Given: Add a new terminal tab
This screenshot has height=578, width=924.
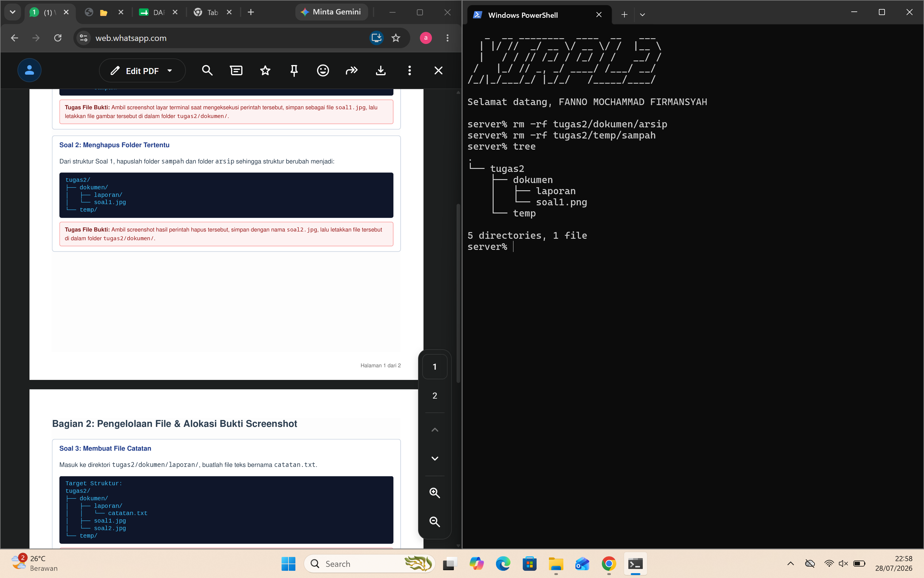Looking at the screenshot, I should point(624,15).
